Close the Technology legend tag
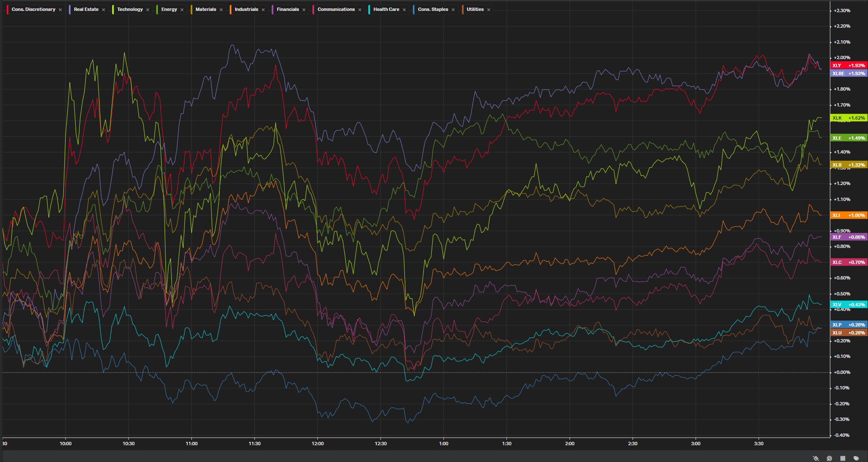This screenshot has width=868, height=462. pyautogui.click(x=148, y=10)
